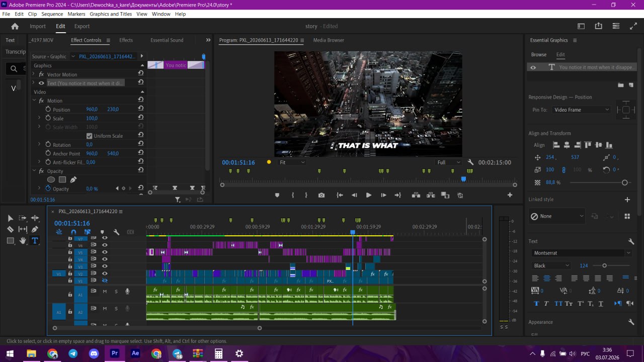Toggle the Uniform Scale checkbox
The height and width of the screenshot is (362, 644).
[89, 136]
